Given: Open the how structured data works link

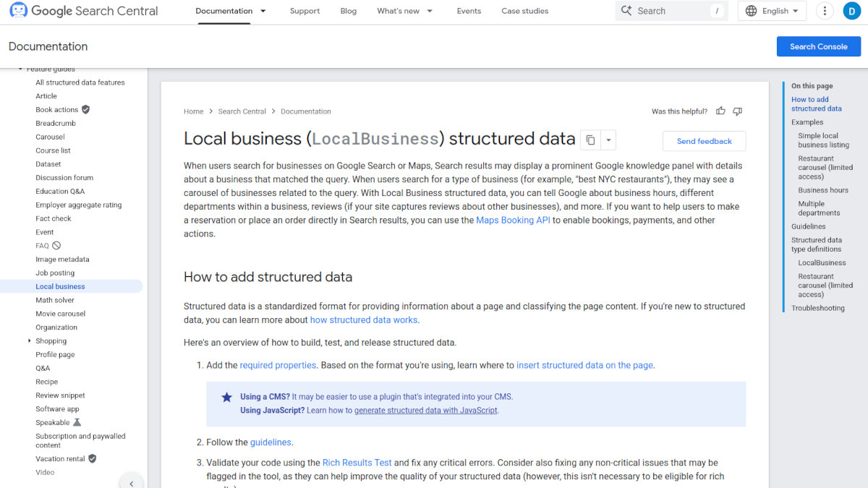Looking at the screenshot, I should [x=365, y=320].
